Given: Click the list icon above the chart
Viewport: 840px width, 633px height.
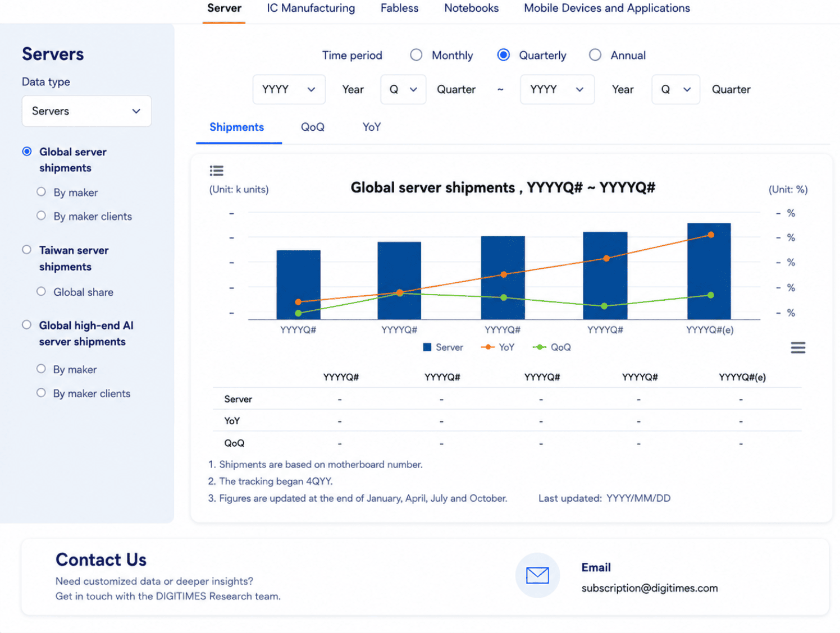Looking at the screenshot, I should pos(216,171).
